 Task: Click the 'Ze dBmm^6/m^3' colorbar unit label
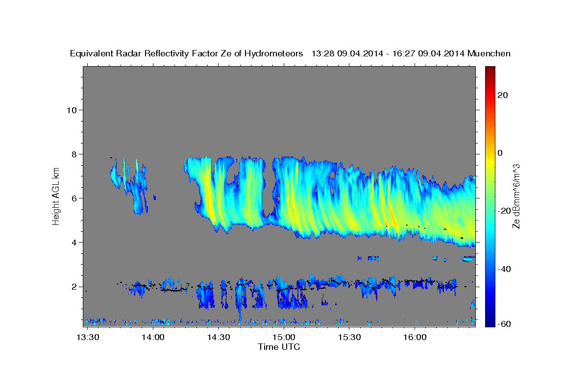pos(516,196)
